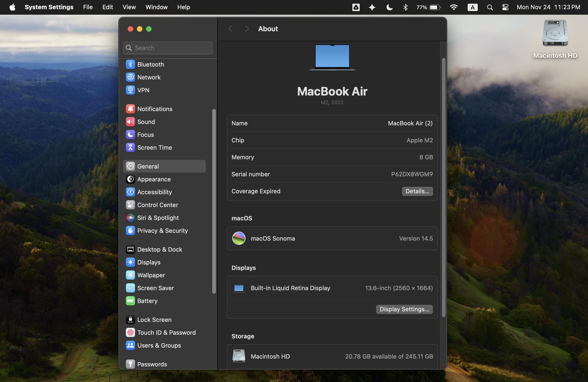Open the Window menu
This screenshot has width=588, height=382.
(x=156, y=7)
